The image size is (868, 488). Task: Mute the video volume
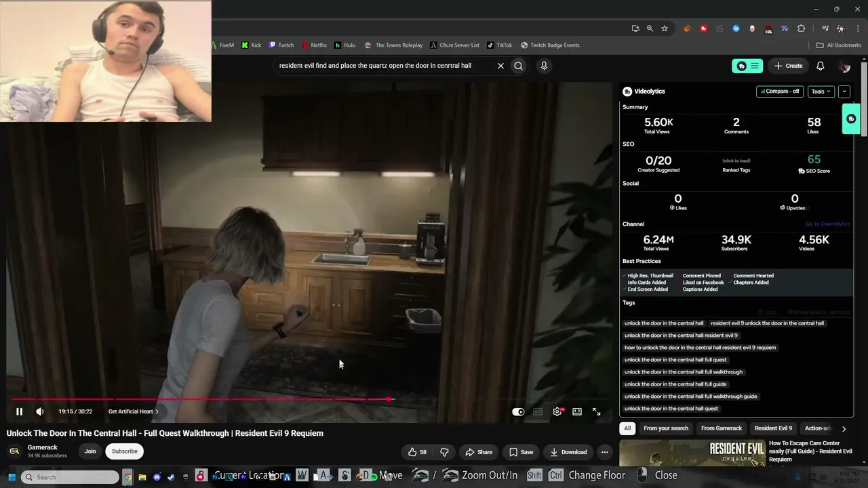[x=40, y=411]
